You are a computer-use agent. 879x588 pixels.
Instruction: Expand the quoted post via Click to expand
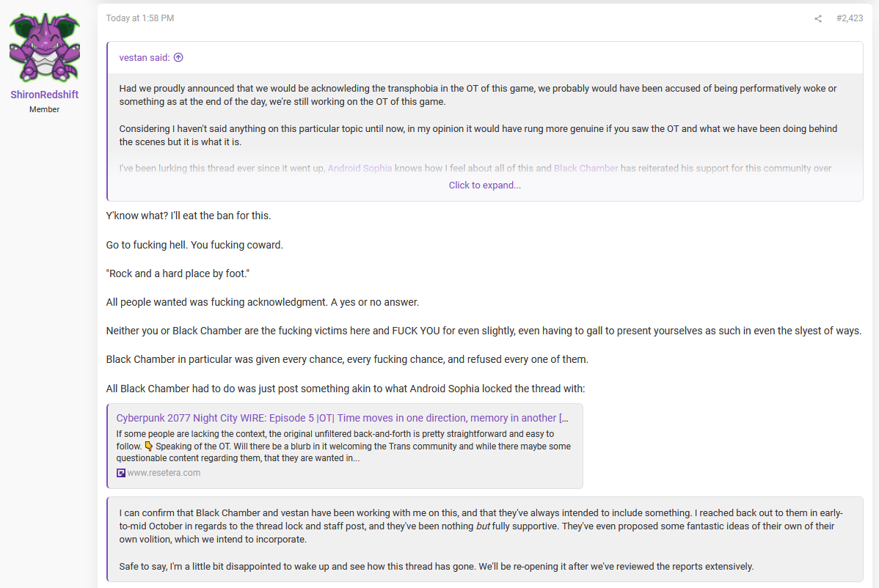[x=484, y=185]
